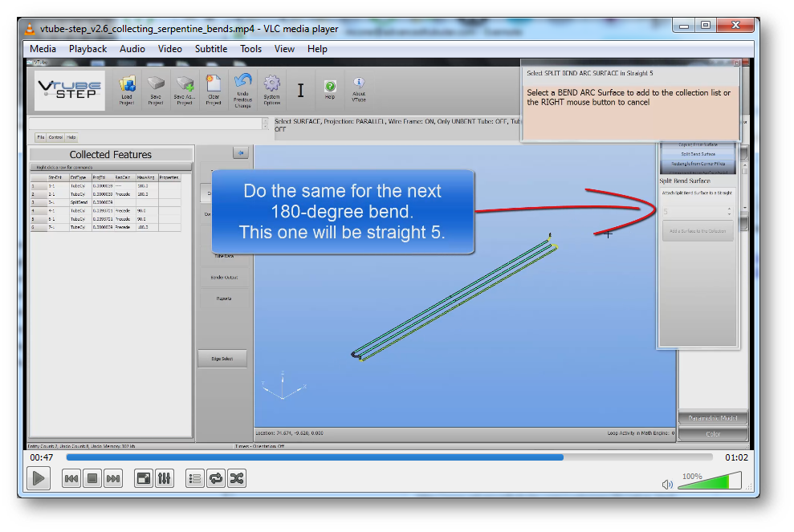The width and height of the screenshot is (794, 532).
Task: Click the straight number spinner field
Action: (x=695, y=212)
